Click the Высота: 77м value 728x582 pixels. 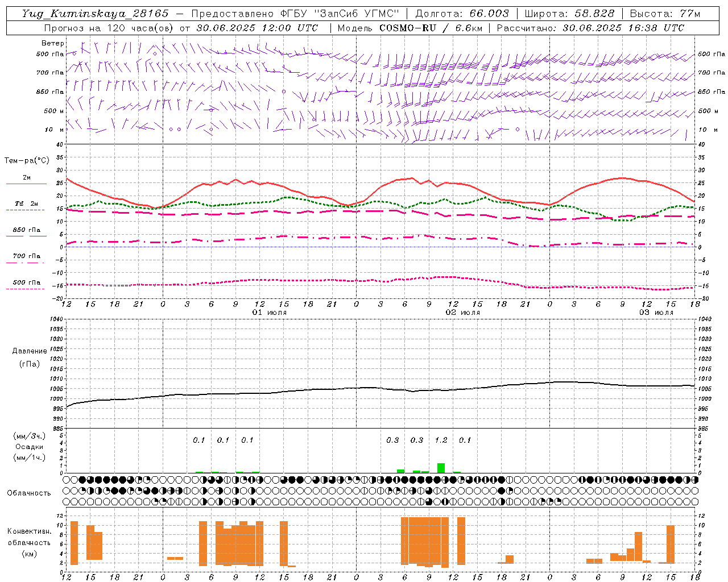(665, 14)
